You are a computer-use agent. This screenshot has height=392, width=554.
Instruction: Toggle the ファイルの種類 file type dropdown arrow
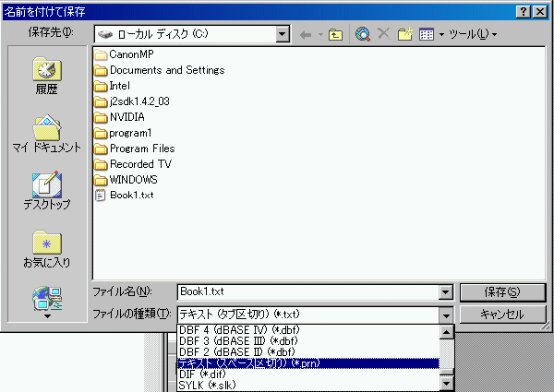pyautogui.click(x=447, y=315)
